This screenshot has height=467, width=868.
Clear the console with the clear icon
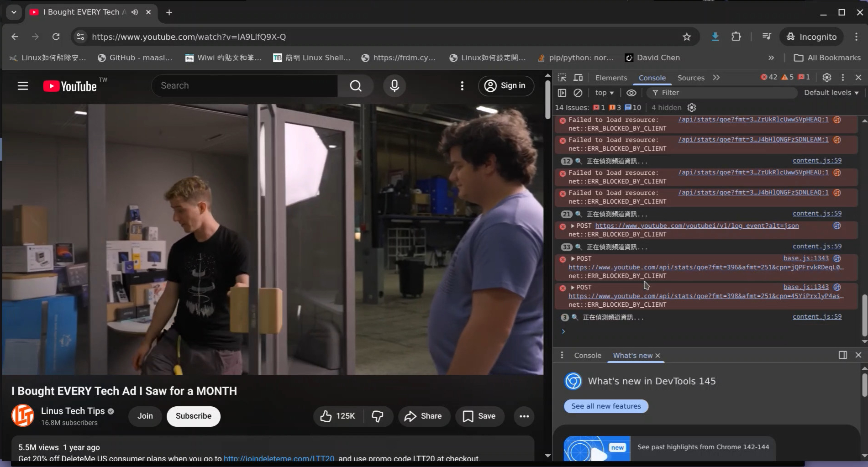[578, 93]
